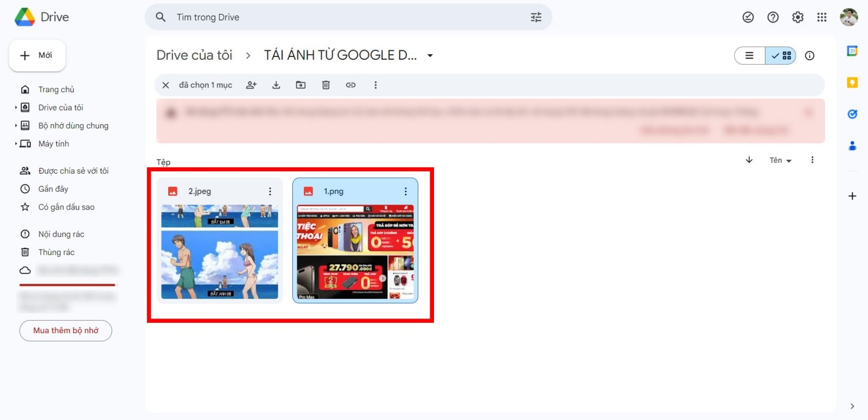The height and width of the screenshot is (420, 868).
Task: Open folder name dropdown arrow
Action: coord(430,55)
